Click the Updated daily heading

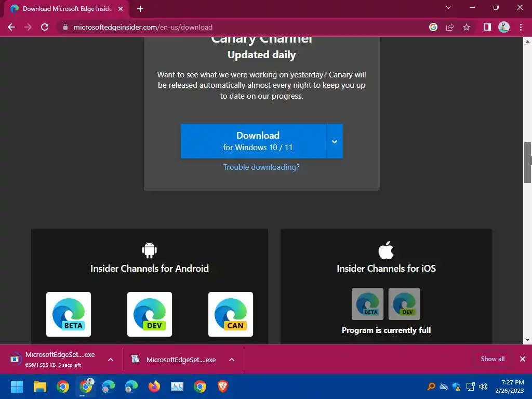tap(262, 55)
